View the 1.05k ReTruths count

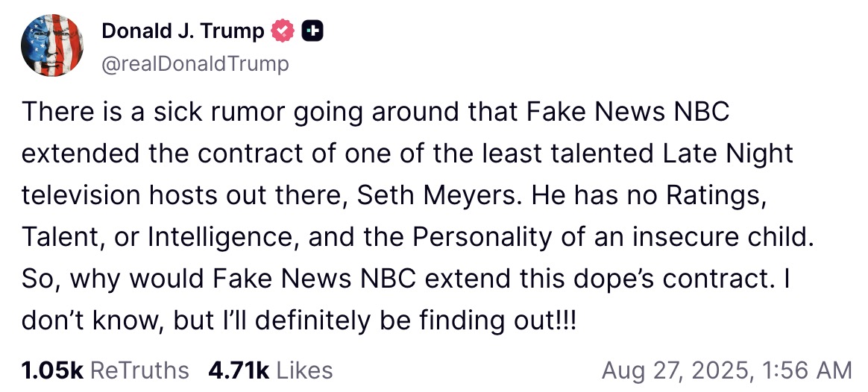(x=52, y=370)
